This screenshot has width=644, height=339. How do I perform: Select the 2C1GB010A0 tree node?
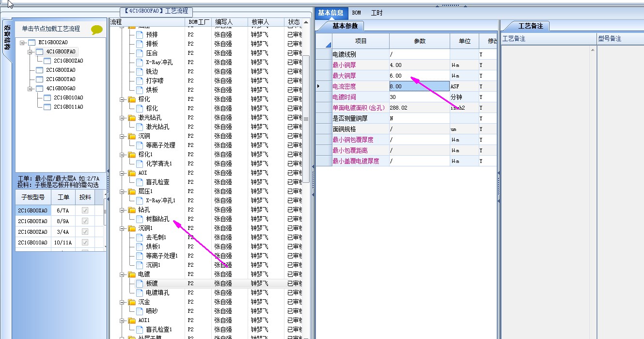(x=68, y=97)
